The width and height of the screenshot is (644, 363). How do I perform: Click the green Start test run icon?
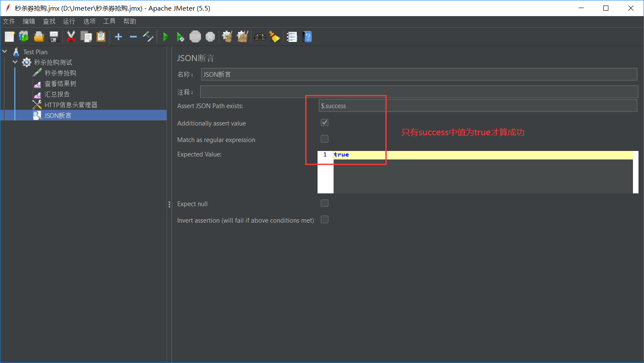coord(166,37)
